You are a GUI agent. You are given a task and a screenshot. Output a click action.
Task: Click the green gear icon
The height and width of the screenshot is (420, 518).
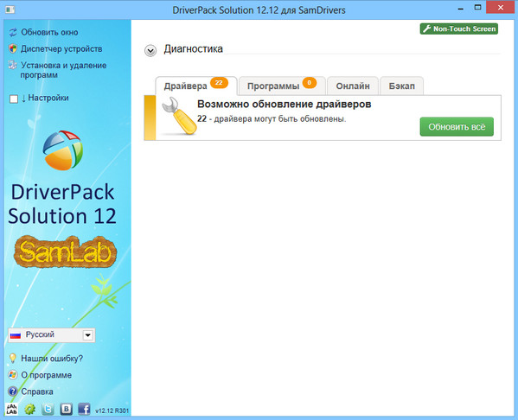click(x=29, y=410)
